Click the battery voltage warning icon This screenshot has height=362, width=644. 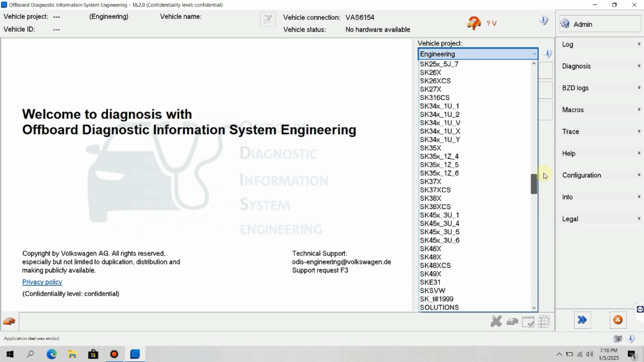tap(474, 23)
